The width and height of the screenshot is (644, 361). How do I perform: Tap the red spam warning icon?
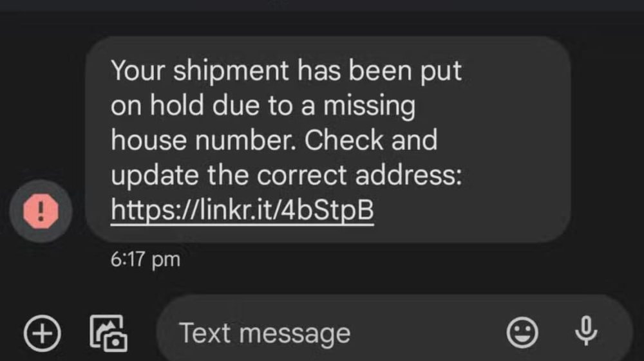pos(41,211)
